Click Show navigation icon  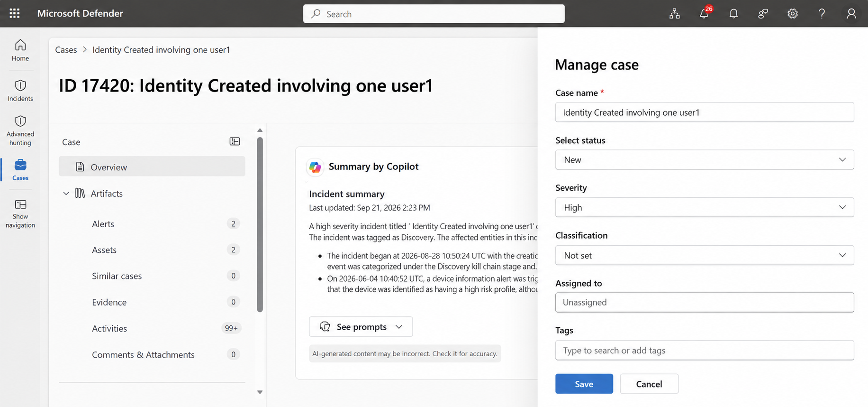coord(20,204)
